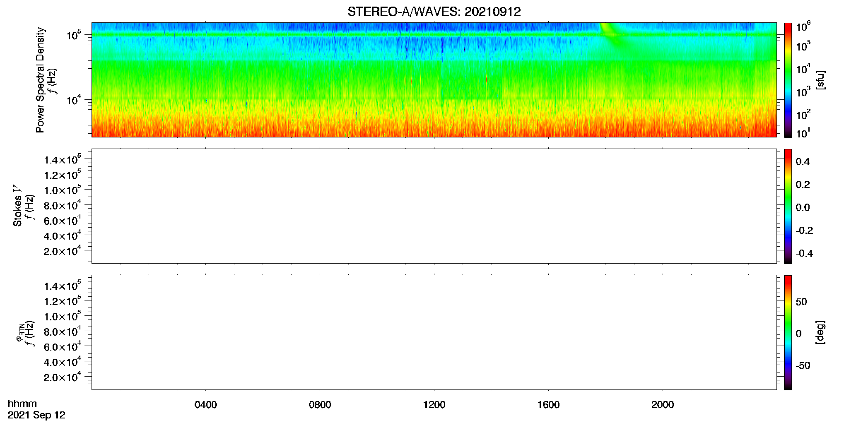This screenshot has width=868, height=447.
Task: Click the [sfu] unit label
Action: click(x=820, y=80)
